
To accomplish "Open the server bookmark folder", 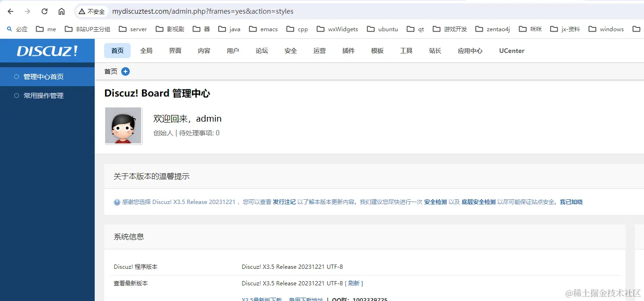I will coord(133,29).
